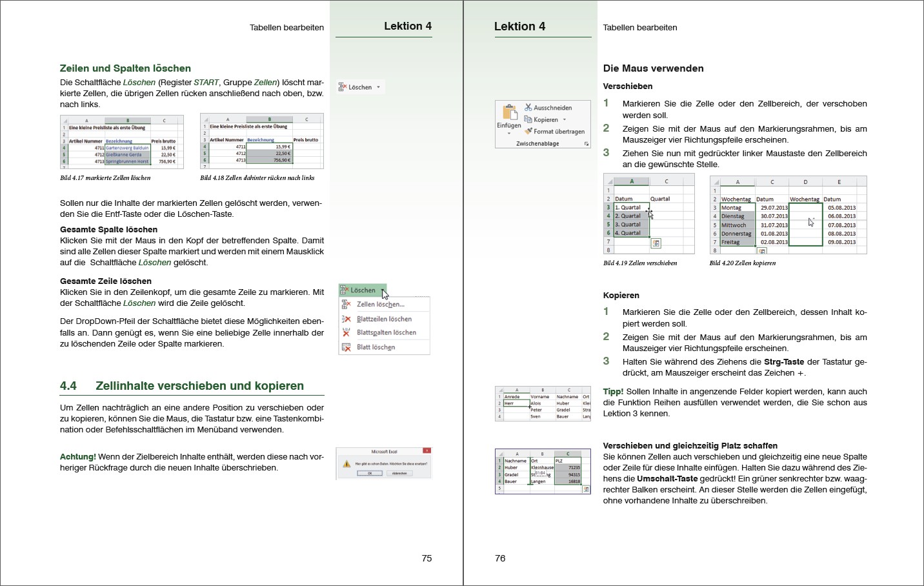Click the warning triangle icon in Excel dialog
The height and width of the screenshot is (586, 924).
pos(347,463)
